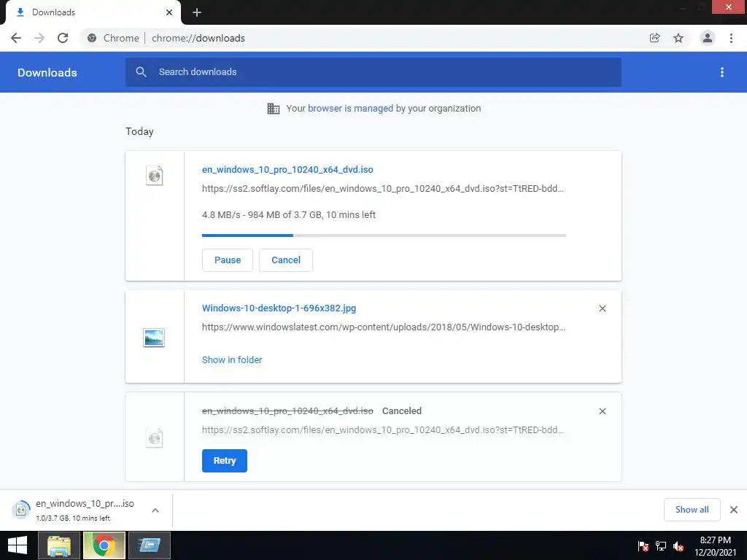Click the 'Canceled' status label

[x=402, y=411]
